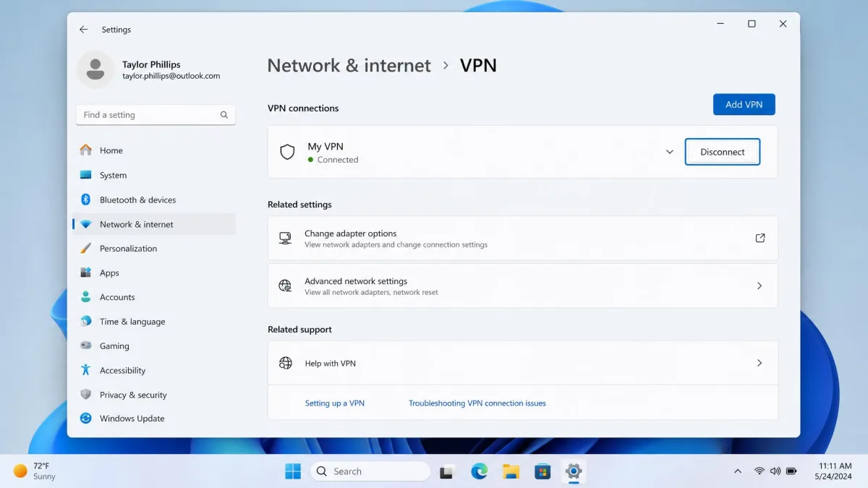Open the Setting up a VPN link
Viewport: 868px width, 488px height.
335,403
